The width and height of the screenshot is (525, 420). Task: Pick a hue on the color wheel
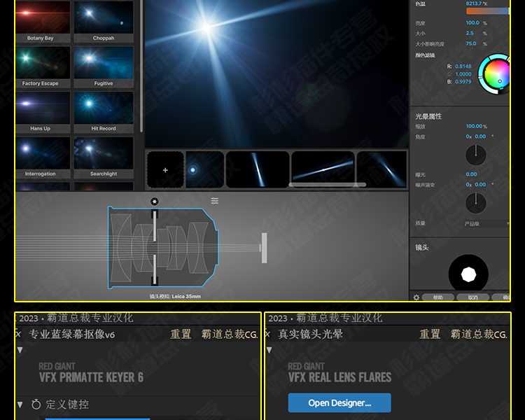tap(496, 73)
